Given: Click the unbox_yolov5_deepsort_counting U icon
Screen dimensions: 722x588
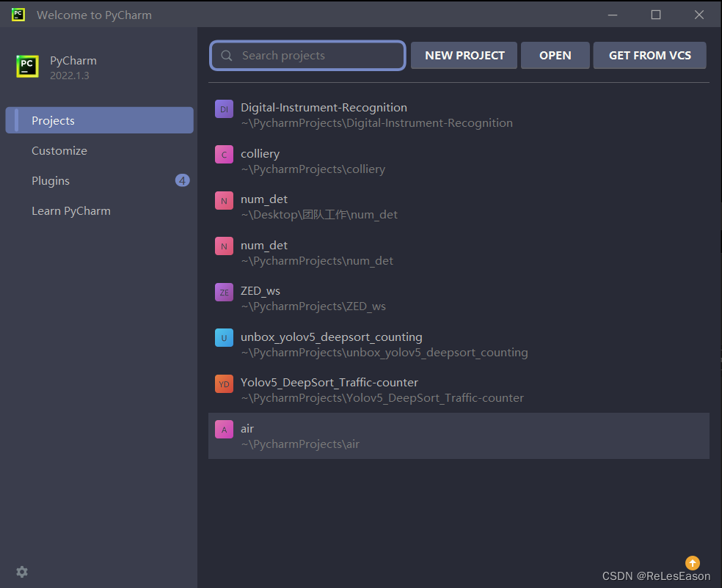Looking at the screenshot, I should click(225, 338).
